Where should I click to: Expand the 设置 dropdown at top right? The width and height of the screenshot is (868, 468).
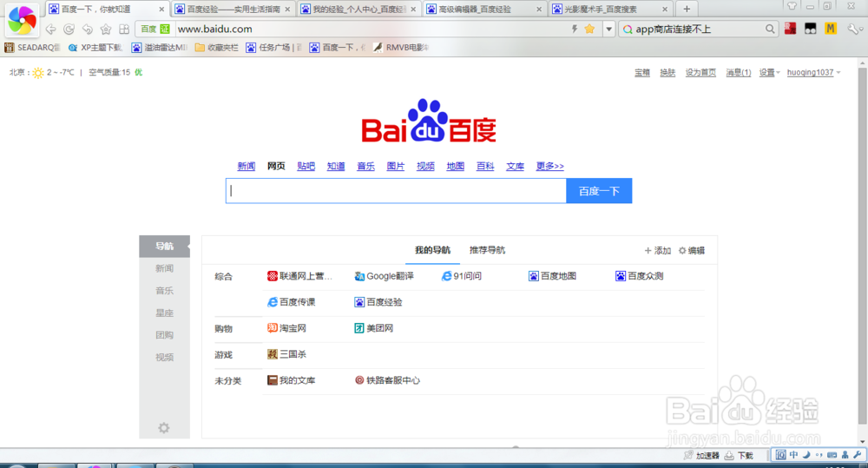click(769, 73)
